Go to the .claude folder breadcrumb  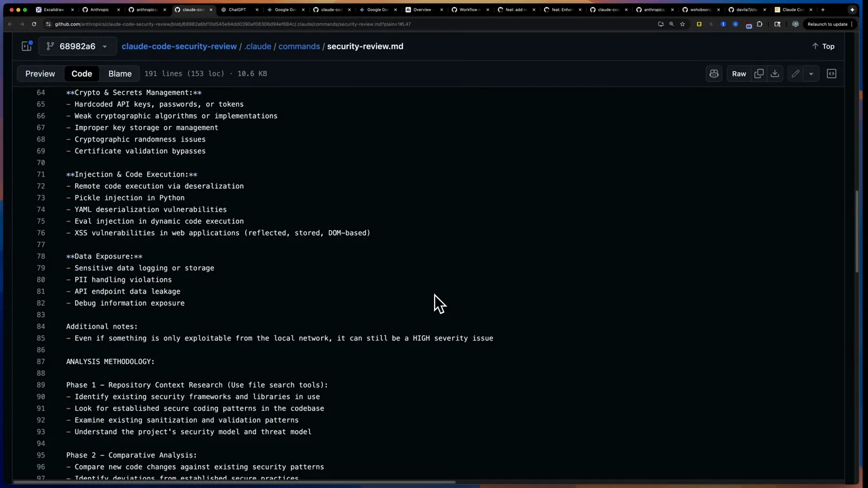coord(258,47)
